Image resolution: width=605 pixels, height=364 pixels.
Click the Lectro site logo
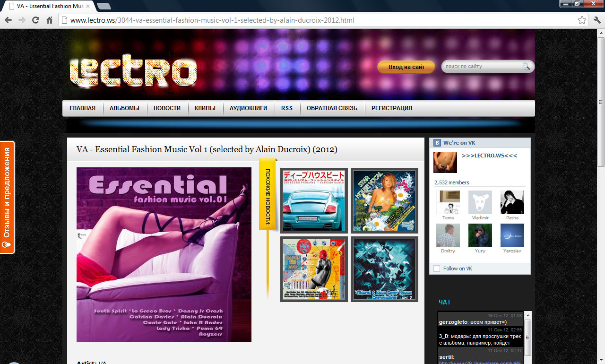coord(133,71)
